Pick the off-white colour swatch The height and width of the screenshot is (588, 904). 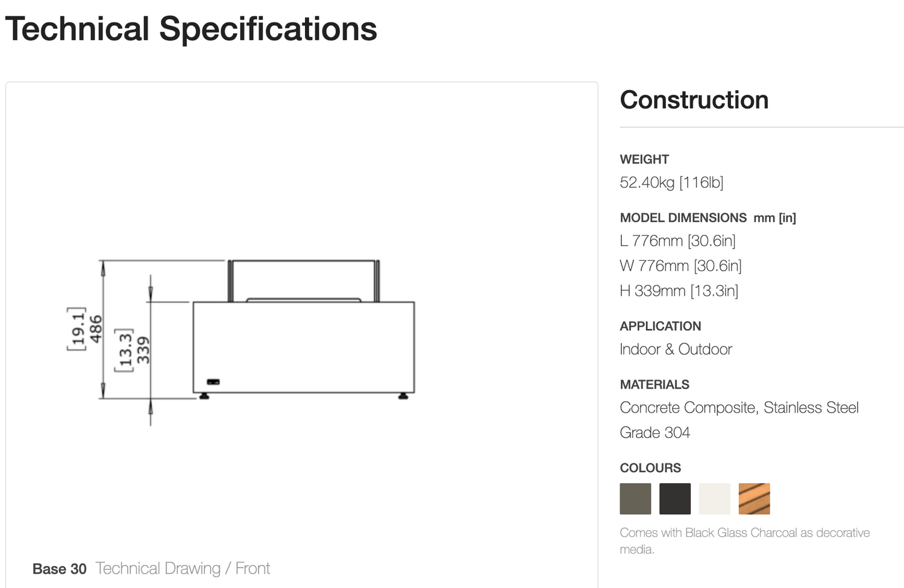(715, 499)
